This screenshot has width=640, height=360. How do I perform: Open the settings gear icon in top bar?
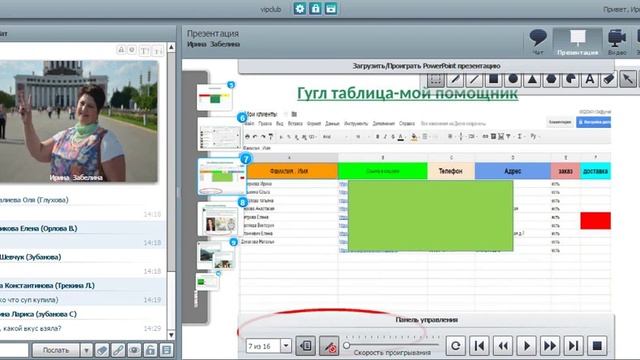[x=300, y=9]
